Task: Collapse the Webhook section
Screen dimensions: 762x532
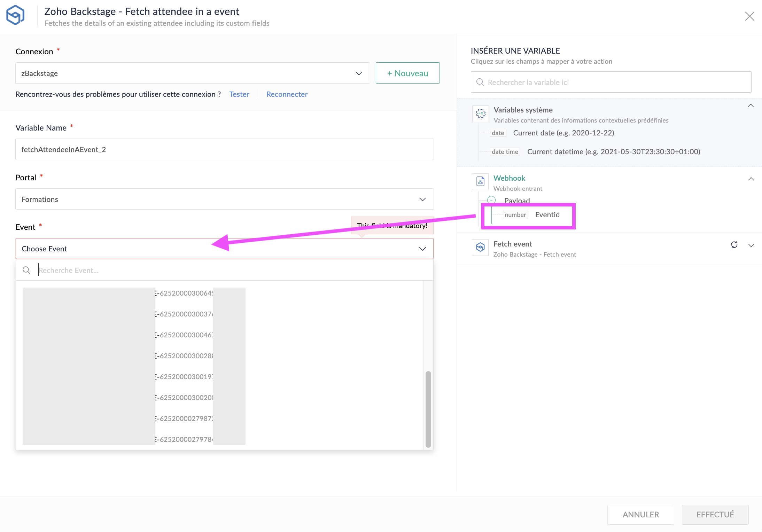Action: (751, 179)
